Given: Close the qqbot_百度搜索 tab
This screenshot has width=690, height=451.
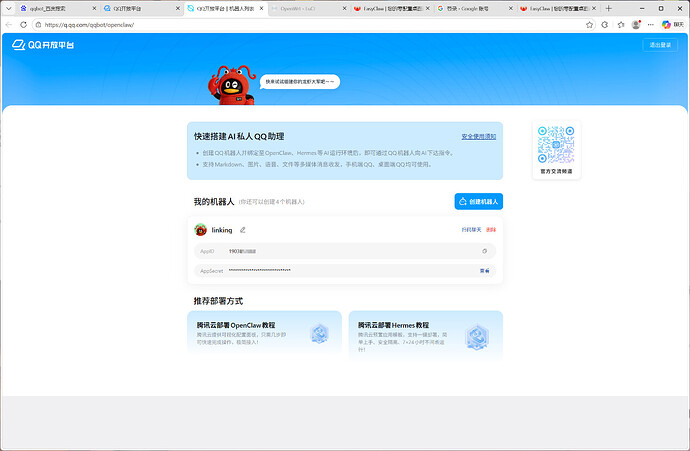Looking at the screenshot, I should (x=94, y=8).
